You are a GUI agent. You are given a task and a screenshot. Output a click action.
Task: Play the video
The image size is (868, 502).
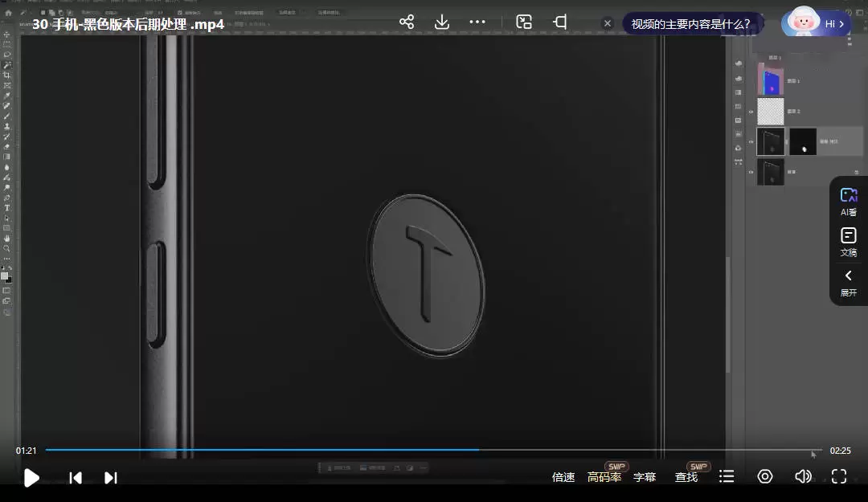(x=31, y=478)
